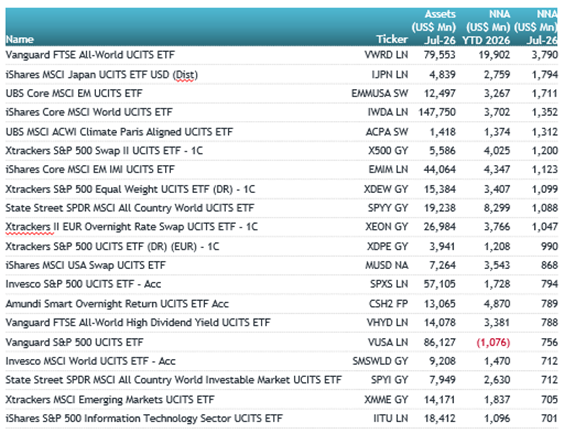Select iShares S&P 500 Information Technology row
564x433 pixels.
pyautogui.click(x=282, y=418)
